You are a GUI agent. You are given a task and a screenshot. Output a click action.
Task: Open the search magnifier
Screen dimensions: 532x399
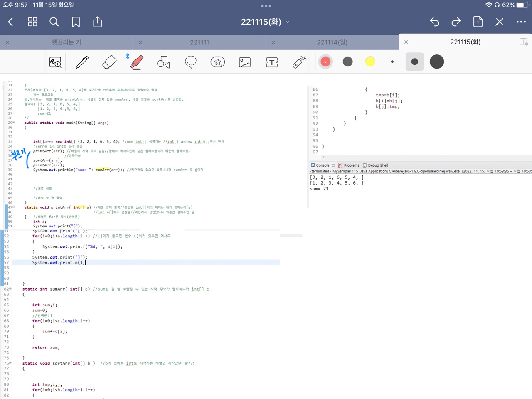(54, 22)
